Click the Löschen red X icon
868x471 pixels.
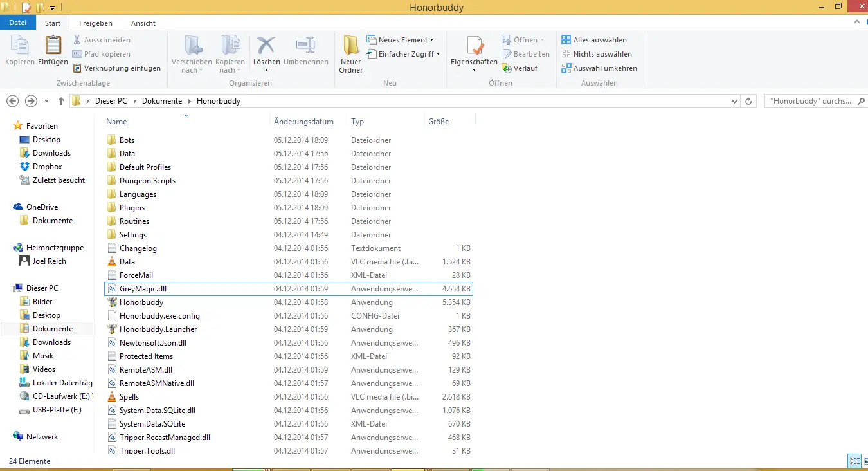tap(266, 46)
